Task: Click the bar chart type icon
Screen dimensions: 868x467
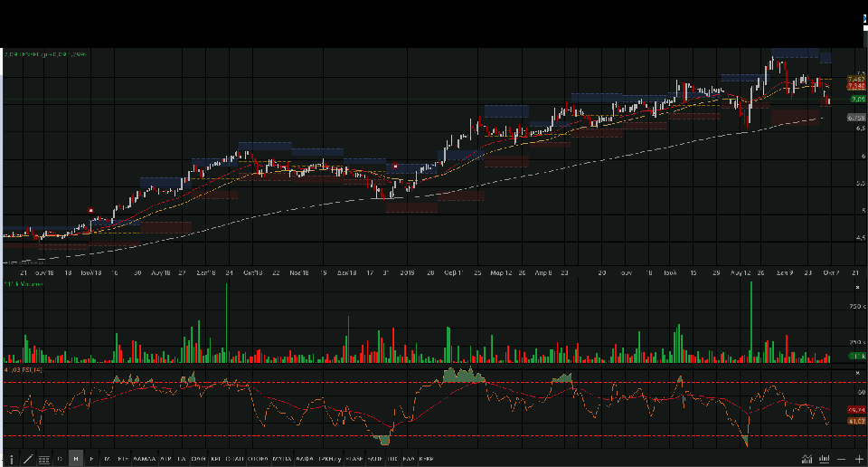Action: coord(822,460)
